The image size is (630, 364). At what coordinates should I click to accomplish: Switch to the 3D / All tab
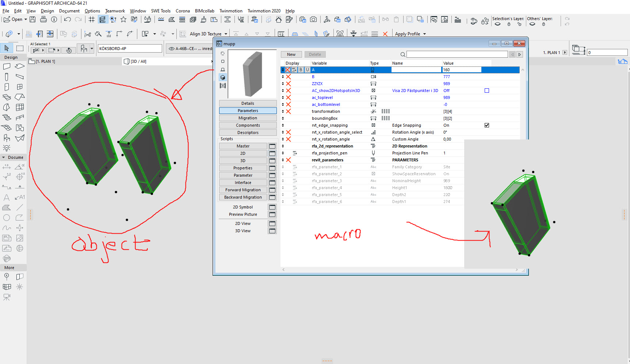(138, 61)
